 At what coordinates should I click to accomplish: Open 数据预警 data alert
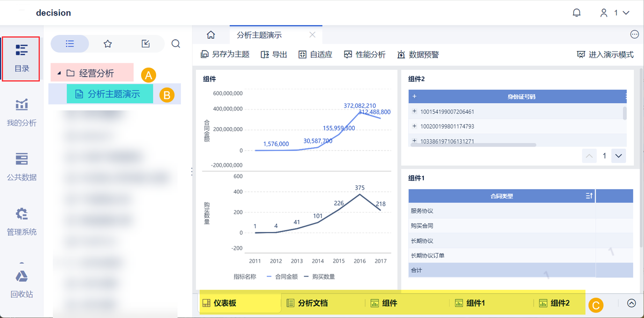[418, 54]
